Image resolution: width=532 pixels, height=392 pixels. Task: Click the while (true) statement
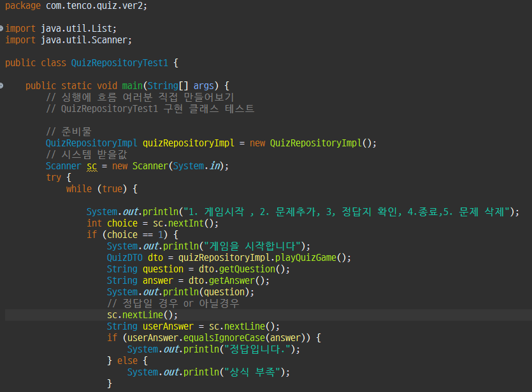point(96,189)
